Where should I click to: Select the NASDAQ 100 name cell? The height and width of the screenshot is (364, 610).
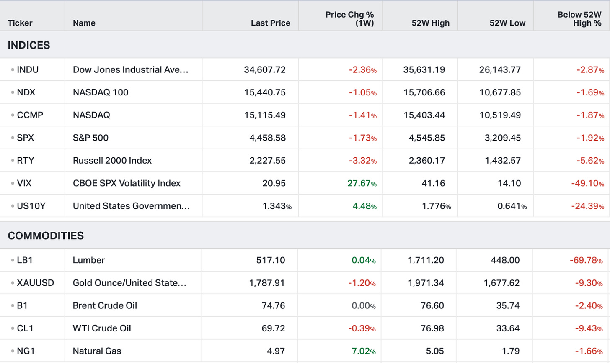coord(101,92)
